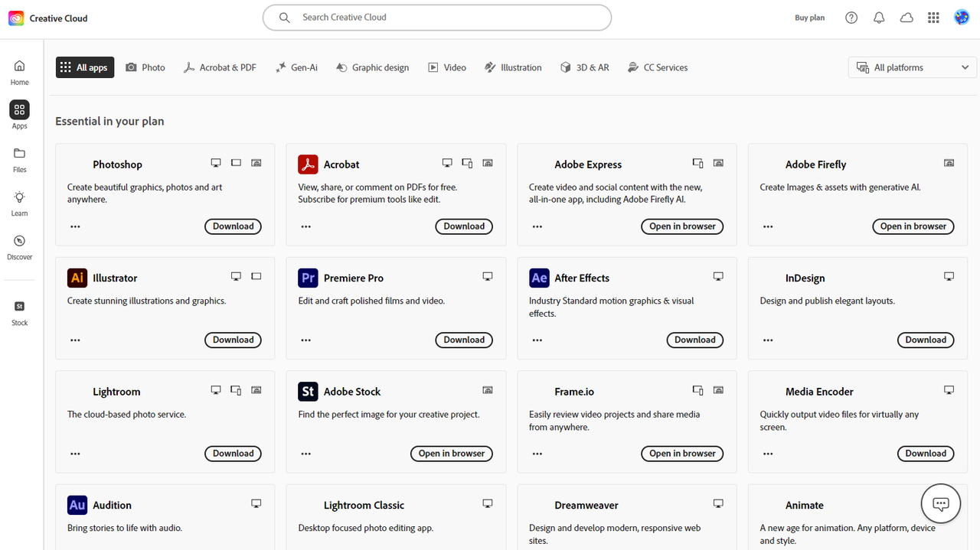
Task: Open Learn in the left sidebar
Action: coord(20,203)
